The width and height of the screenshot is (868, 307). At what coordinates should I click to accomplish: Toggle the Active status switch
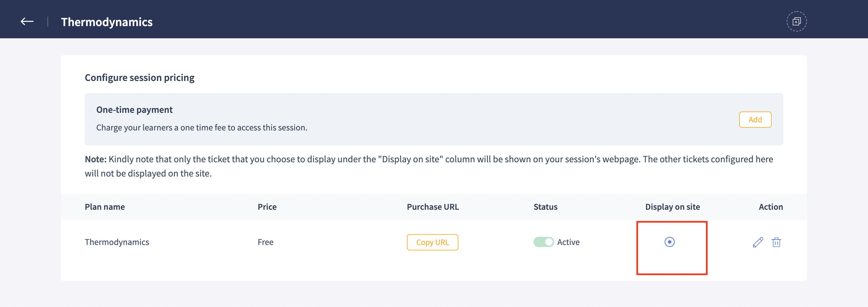pyautogui.click(x=544, y=242)
